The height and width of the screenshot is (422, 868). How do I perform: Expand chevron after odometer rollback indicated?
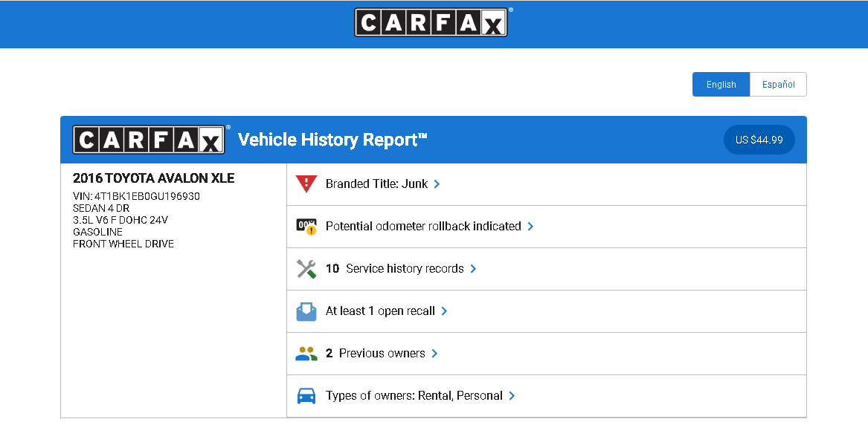click(530, 226)
